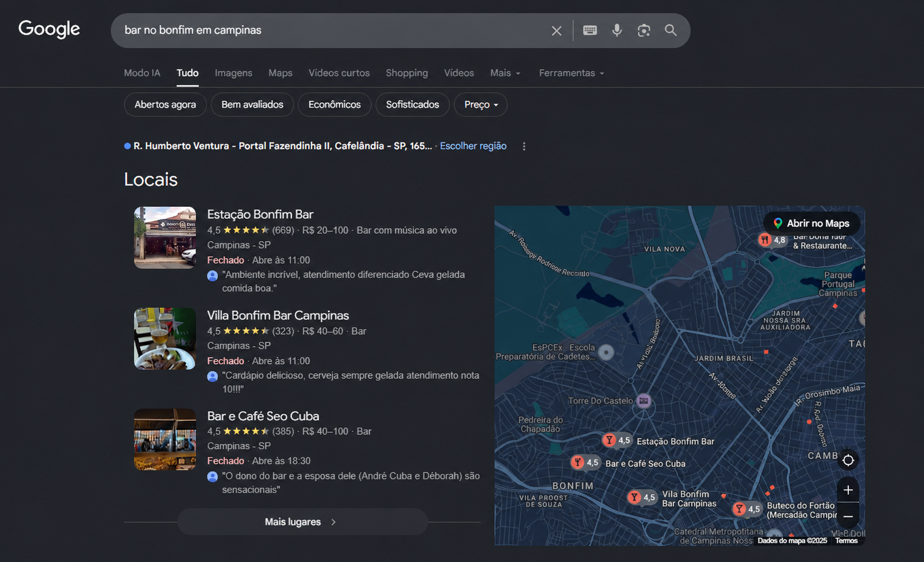This screenshot has width=924, height=562.
Task: Click the Parque Portugal Campinas map label
Action: (x=838, y=284)
